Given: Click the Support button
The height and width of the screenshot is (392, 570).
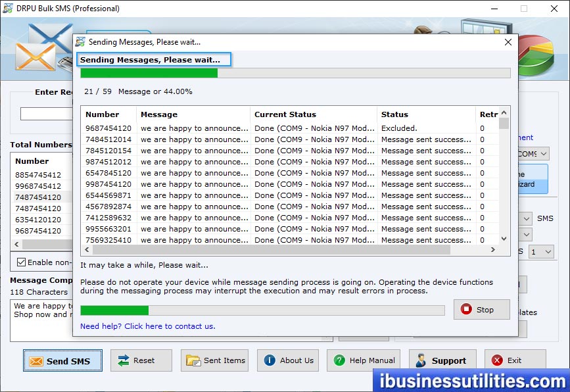Looking at the screenshot, I should click(442, 360).
